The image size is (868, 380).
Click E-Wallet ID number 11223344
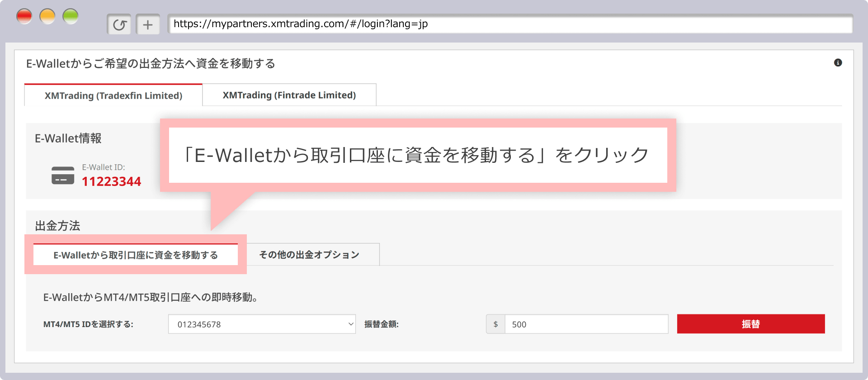(x=112, y=181)
